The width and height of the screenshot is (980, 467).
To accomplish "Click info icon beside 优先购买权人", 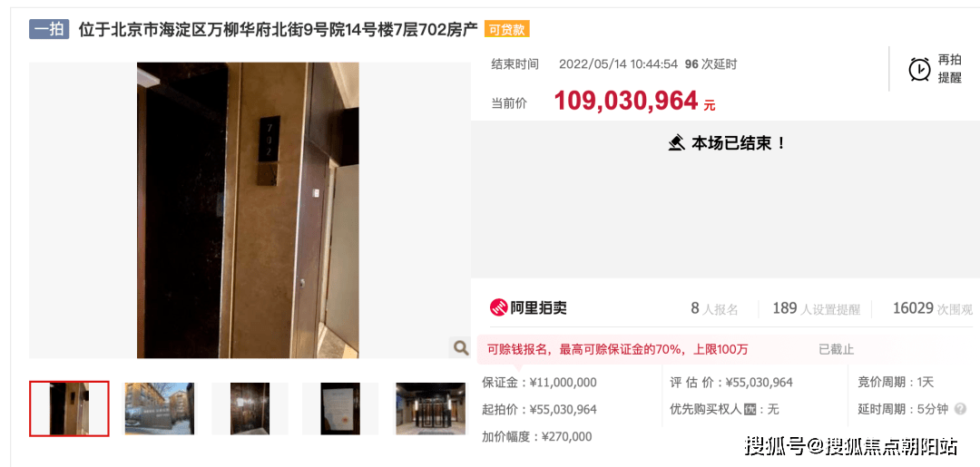I will click(x=750, y=410).
